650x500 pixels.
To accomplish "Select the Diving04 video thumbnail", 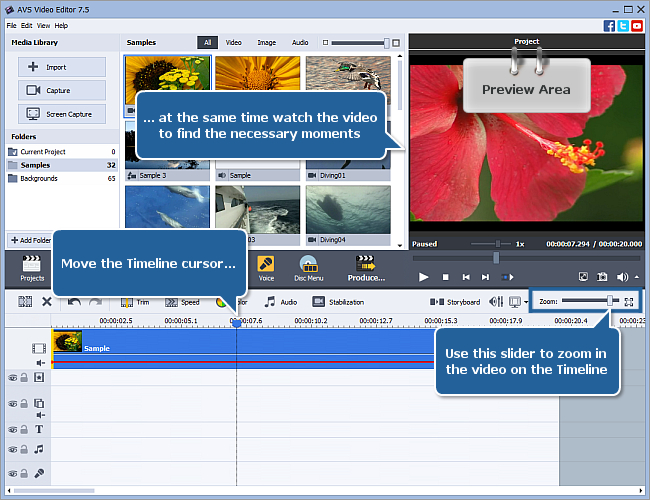I will click(x=348, y=215).
